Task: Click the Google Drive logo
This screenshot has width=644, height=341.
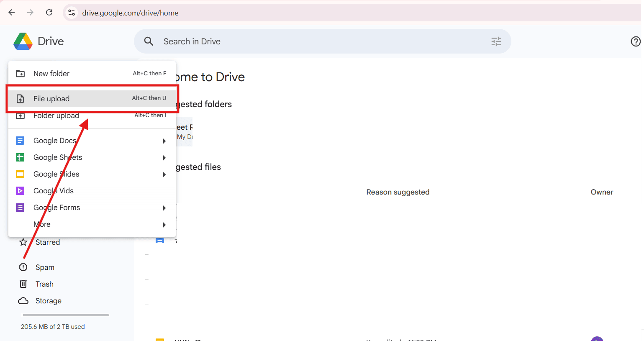Action: click(23, 41)
